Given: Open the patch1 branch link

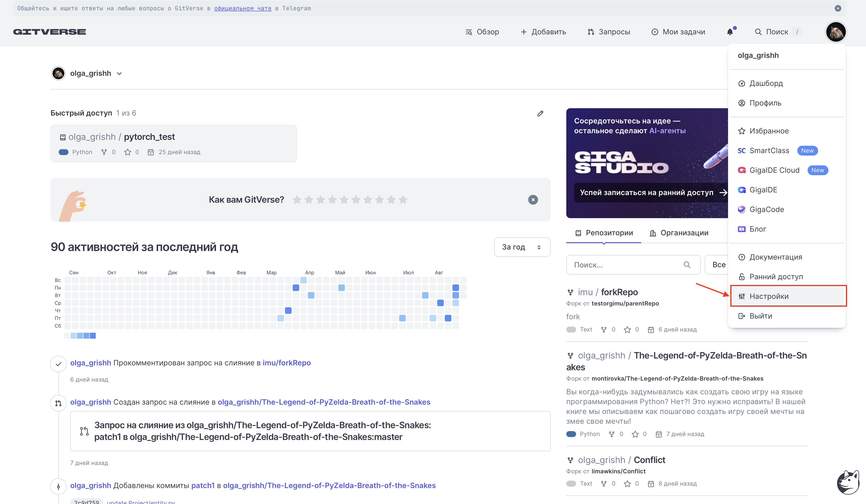Looking at the screenshot, I should click(203, 485).
